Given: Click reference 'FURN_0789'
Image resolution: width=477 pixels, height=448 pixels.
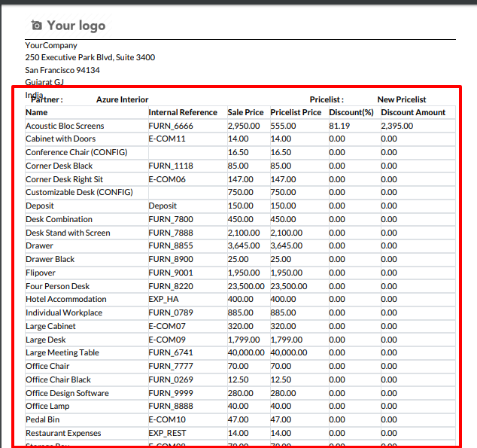Looking at the screenshot, I should coord(171,312).
